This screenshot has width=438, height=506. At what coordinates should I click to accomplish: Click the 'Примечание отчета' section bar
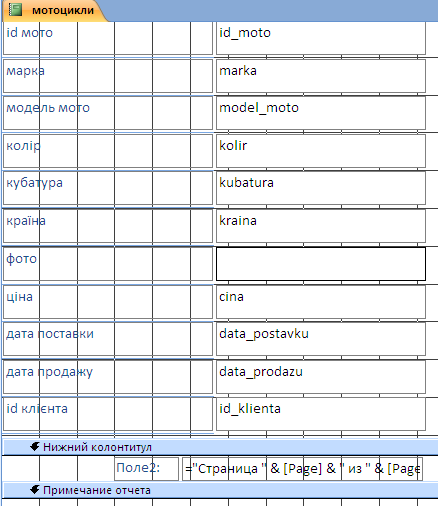tap(220, 490)
